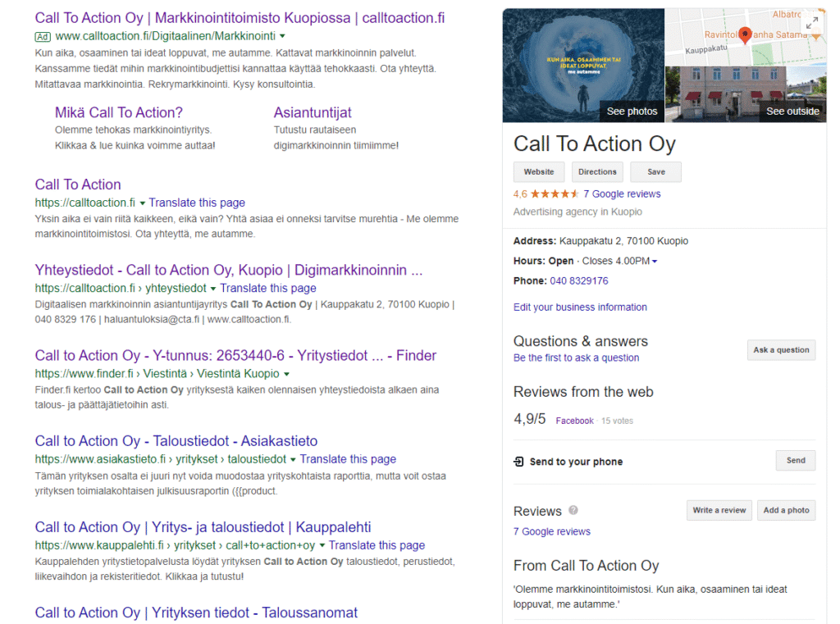Translate the calltoaction.fi homepage result
Screen dimensions: 840x624
tap(197, 203)
